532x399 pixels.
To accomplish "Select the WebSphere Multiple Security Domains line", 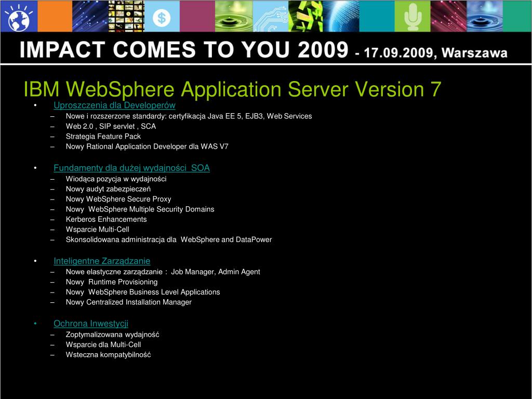I will (x=140, y=209).
